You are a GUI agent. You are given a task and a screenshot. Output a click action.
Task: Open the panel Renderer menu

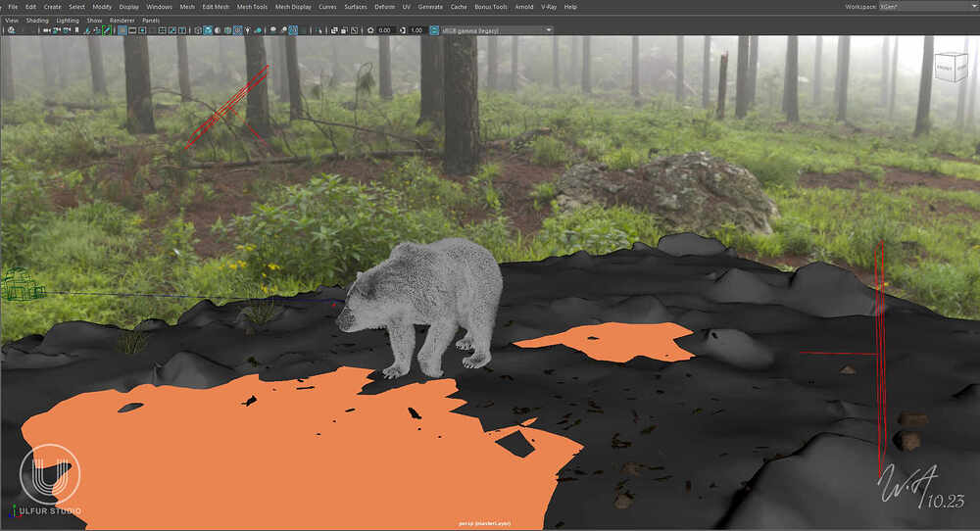122,21
